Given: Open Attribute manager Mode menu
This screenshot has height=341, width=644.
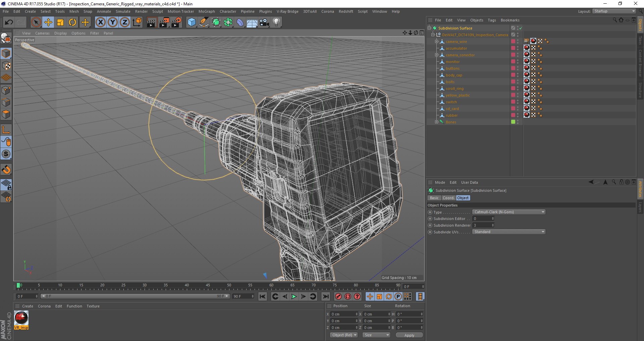Looking at the screenshot, I should [440, 182].
